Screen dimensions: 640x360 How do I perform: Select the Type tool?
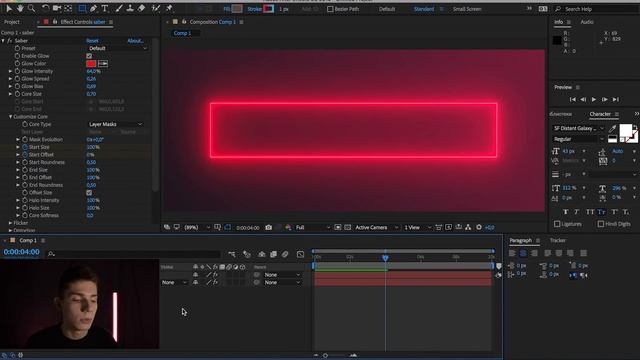(x=105, y=8)
